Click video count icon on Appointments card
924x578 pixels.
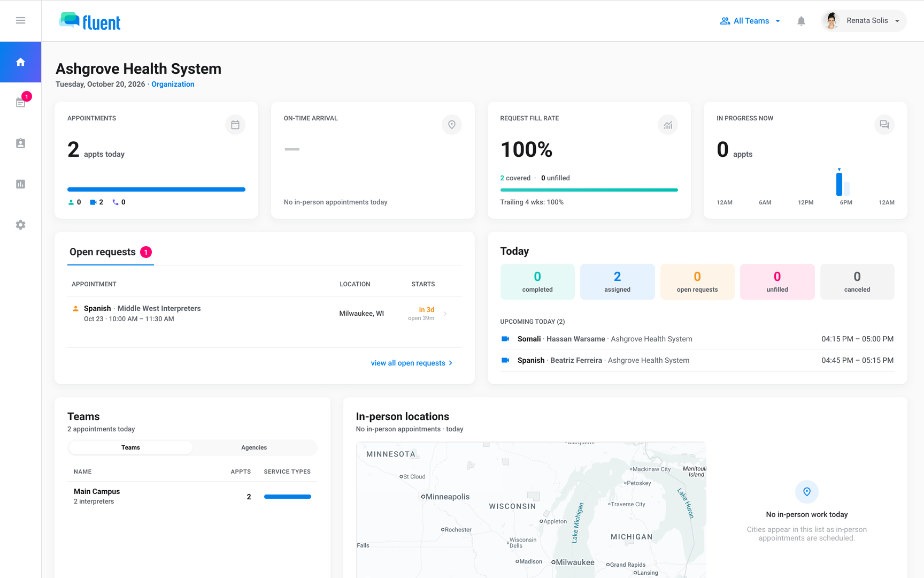pyautogui.click(x=93, y=202)
